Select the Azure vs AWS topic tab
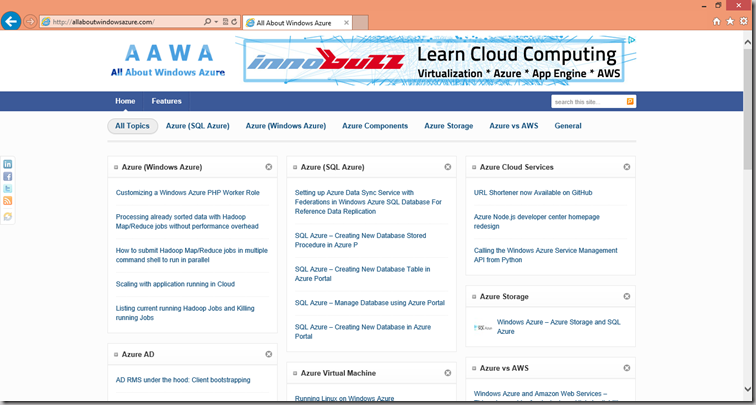 tap(513, 126)
